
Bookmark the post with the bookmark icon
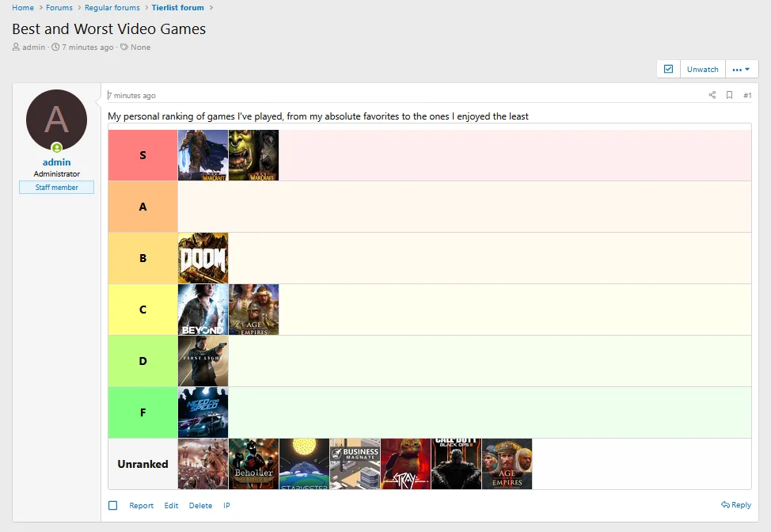pos(729,95)
